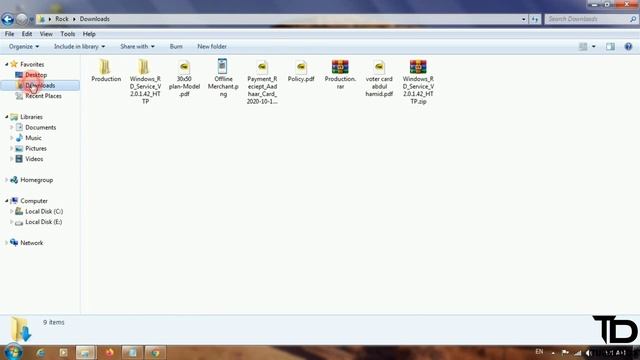Image resolution: width=640 pixels, height=360 pixels.
Task: Select the Payment_Receipt_Aadhaar_Card PDF file
Action: pos(262,81)
